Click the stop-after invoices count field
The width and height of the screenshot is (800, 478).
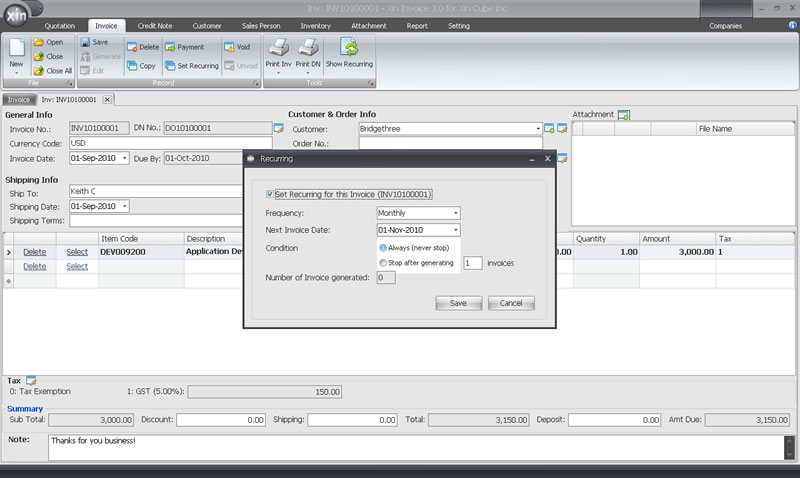[472, 263]
